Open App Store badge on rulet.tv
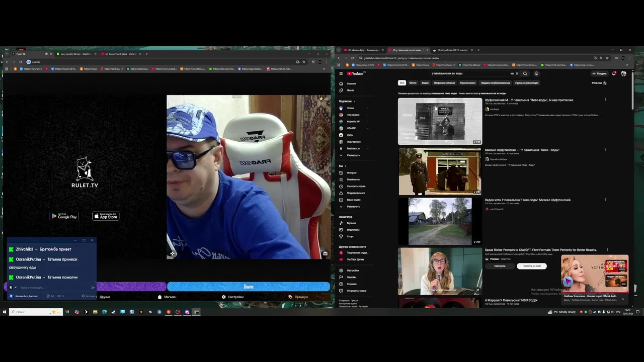 (x=106, y=216)
